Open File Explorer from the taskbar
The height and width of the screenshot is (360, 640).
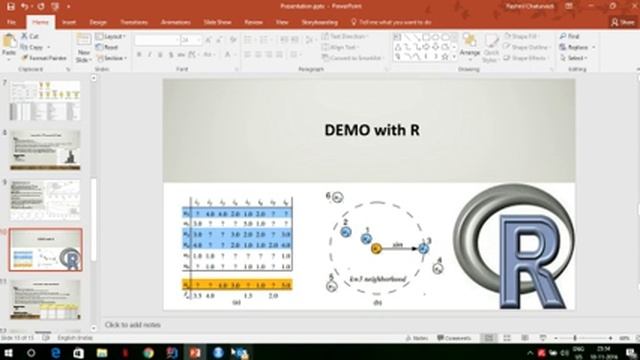[x=102, y=353]
